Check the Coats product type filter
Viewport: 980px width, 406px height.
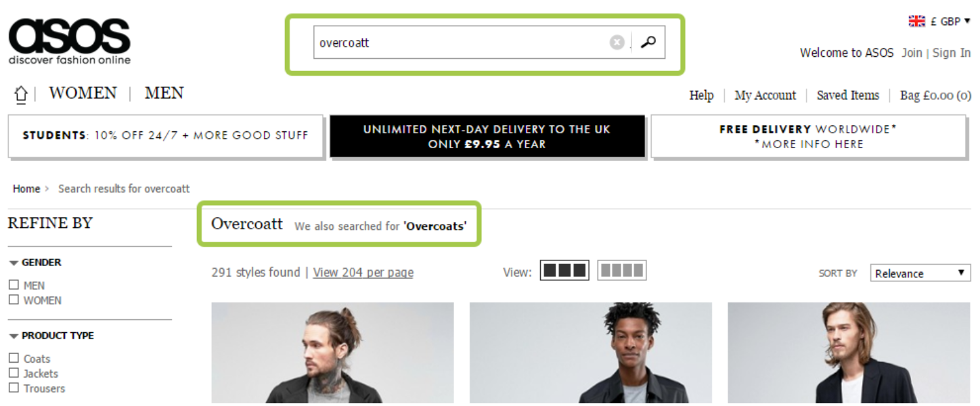14,358
